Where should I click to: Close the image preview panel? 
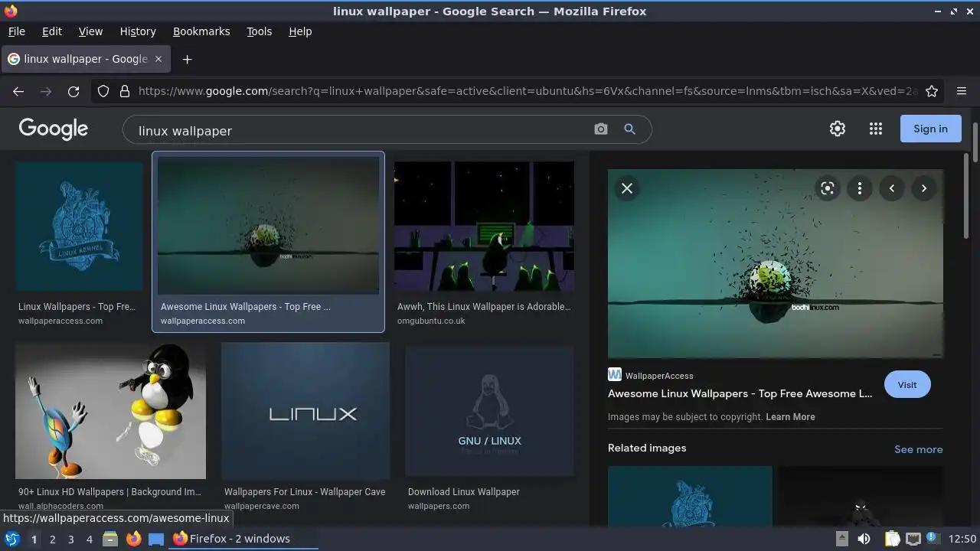coord(627,188)
